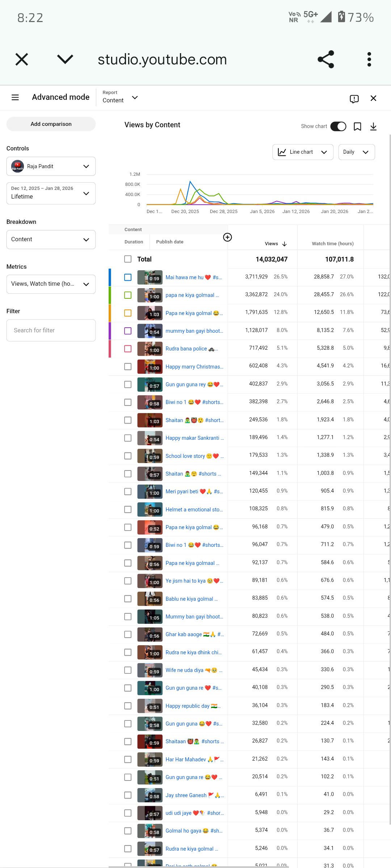
Task: Open the Lifetime date range dropdown
Action: click(x=51, y=193)
